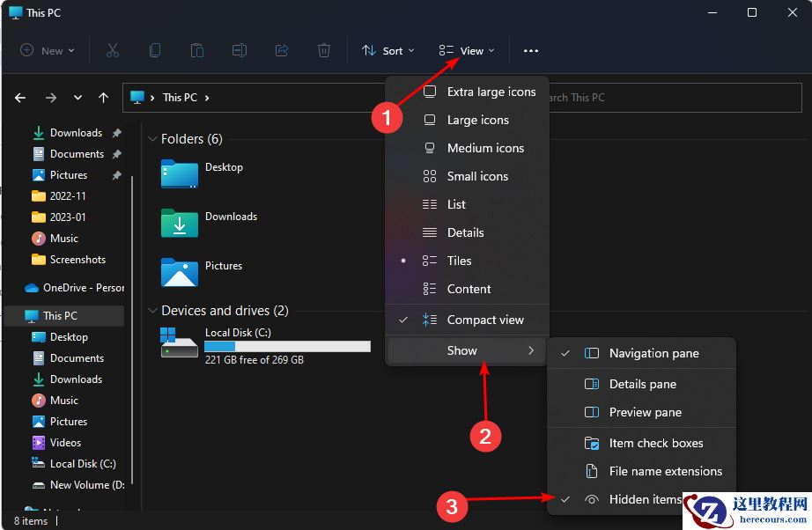This screenshot has height=530, width=812.
Task: Click the Up arrow navigation icon
Action: point(104,98)
